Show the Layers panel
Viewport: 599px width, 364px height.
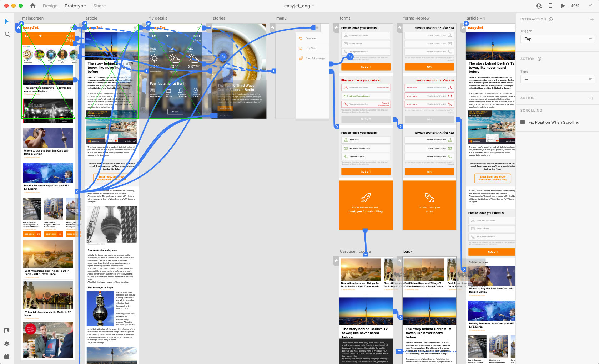pyautogui.click(x=7, y=344)
